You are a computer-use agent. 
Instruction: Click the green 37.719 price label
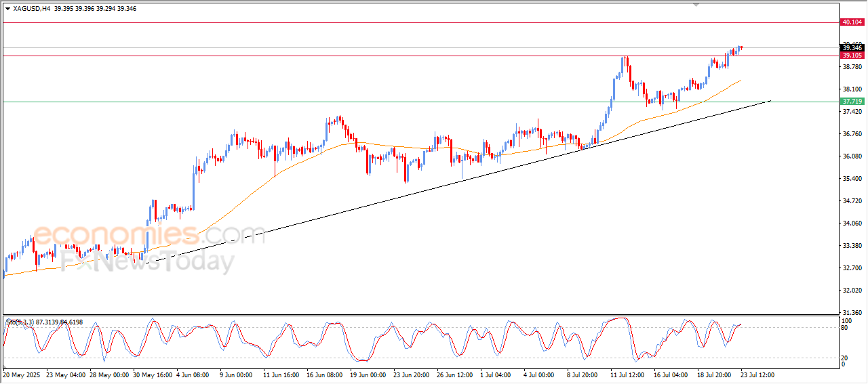click(x=852, y=102)
